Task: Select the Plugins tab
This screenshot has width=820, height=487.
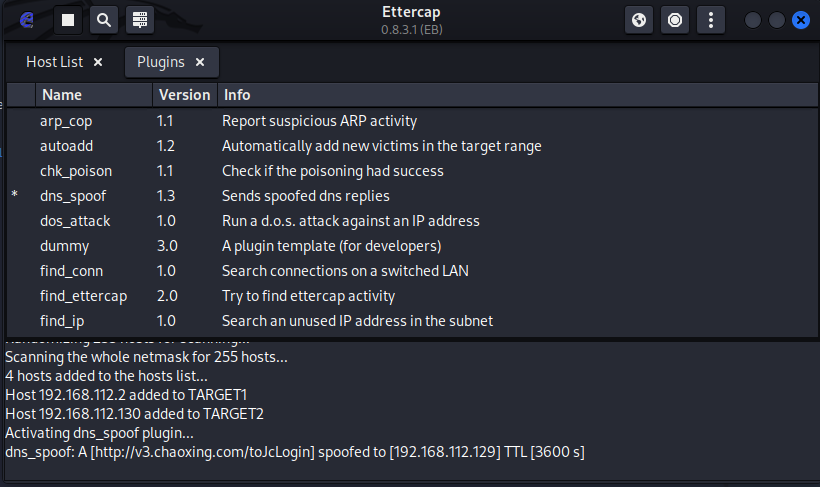Action: [x=161, y=62]
